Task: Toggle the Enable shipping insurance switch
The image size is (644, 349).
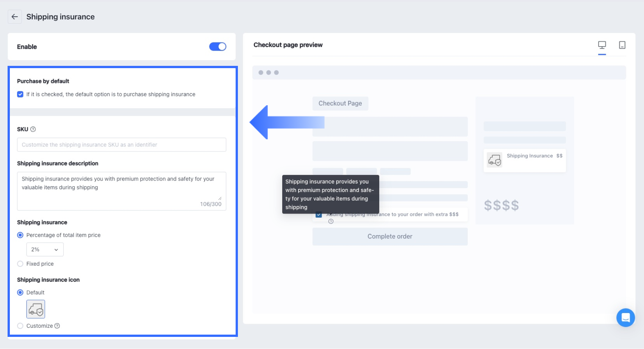Action: (x=217, y=47)
